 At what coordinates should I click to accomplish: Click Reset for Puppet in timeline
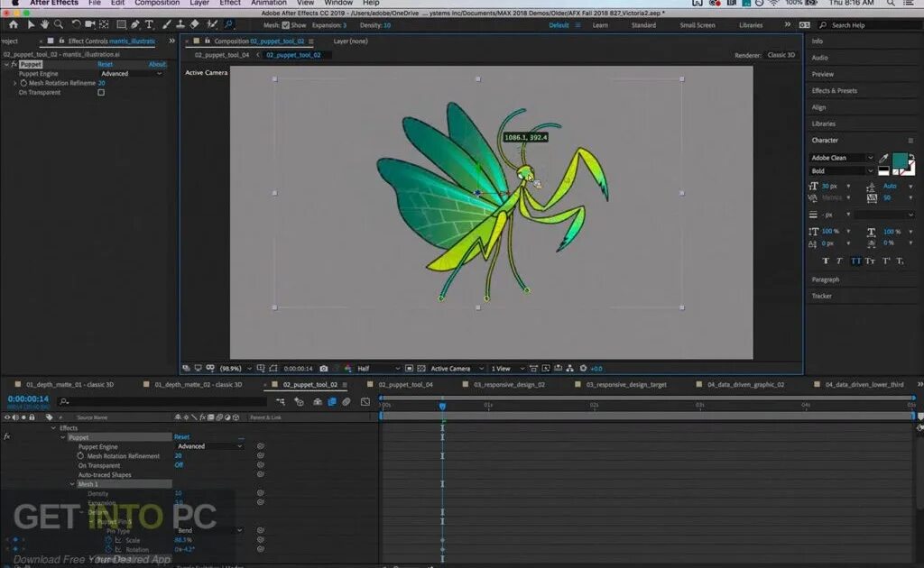pyautogui.click(x=181, y=436)
